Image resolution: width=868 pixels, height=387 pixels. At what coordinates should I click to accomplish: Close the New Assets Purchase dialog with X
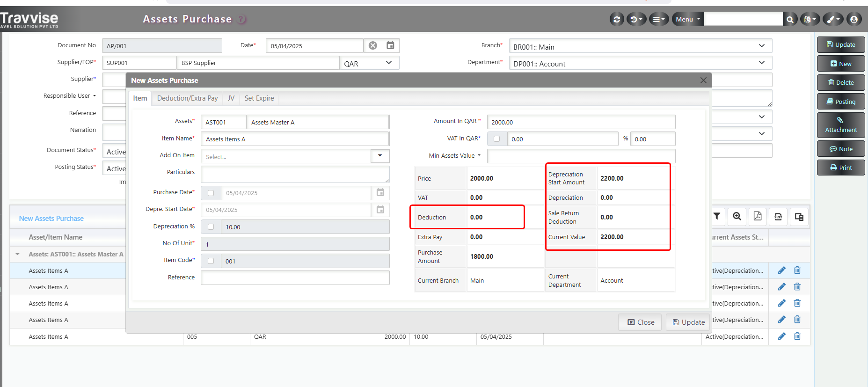(703, 80)
